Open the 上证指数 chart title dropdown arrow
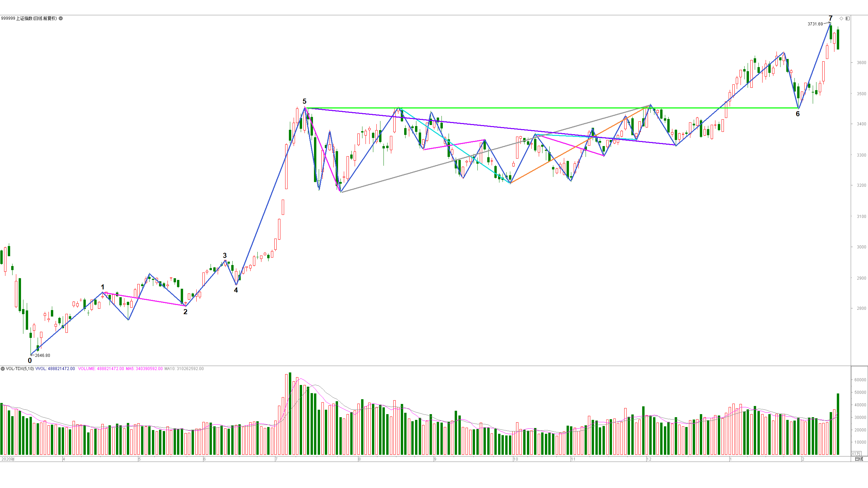 point(61,18)
